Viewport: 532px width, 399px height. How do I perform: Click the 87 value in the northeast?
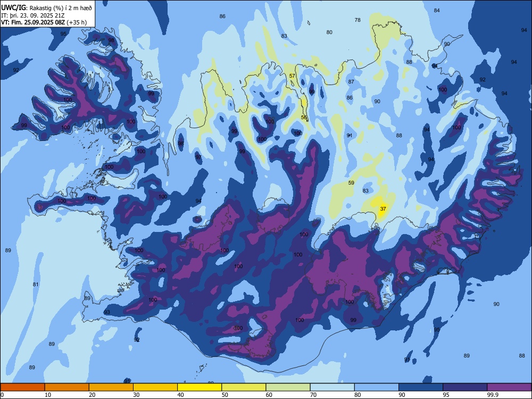click(x=351, y=81)
